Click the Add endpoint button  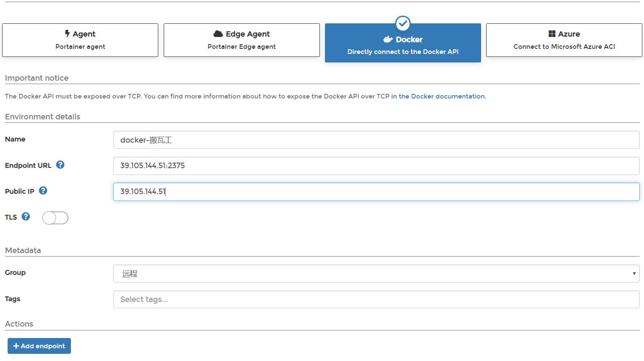pos(39,346)
